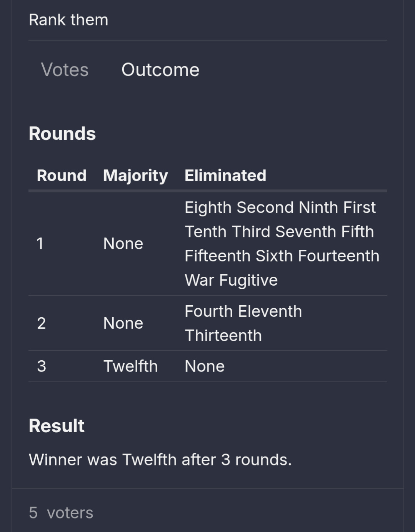Click the Fourth Eleventh Thirteenth cell

coord(243,323)
